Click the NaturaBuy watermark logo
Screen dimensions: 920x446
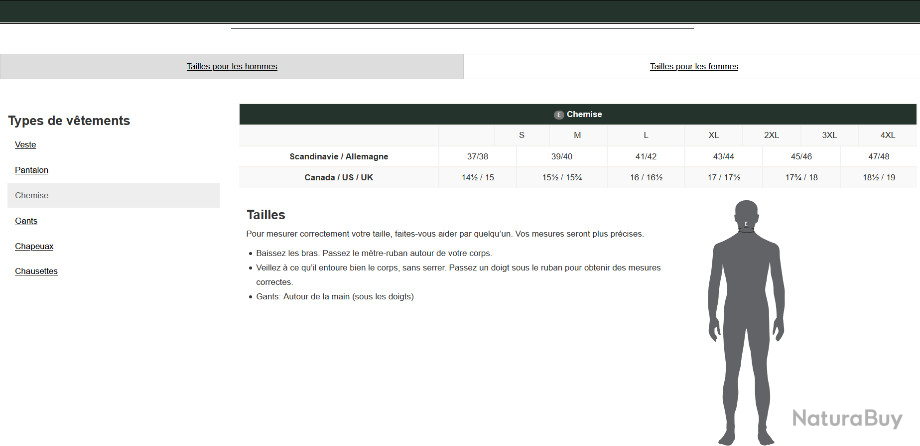tap(848, 418)
